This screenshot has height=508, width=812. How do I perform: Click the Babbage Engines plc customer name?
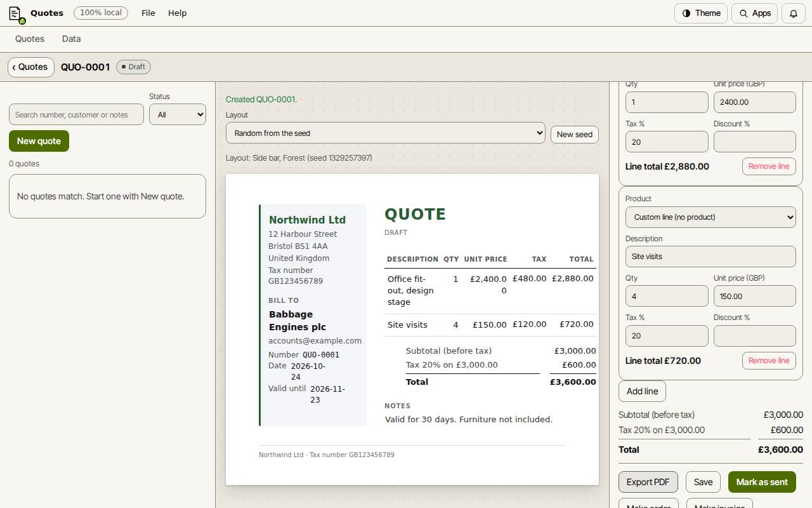(x=298, y=321)
